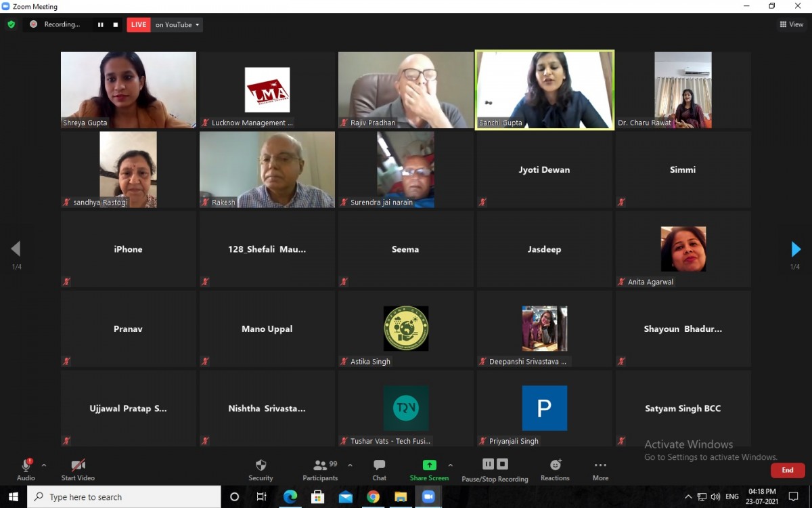The height and width of the screenshot is (508, 812).
Task: Pause the recording from the top bar
Action: tap(101, 25)
